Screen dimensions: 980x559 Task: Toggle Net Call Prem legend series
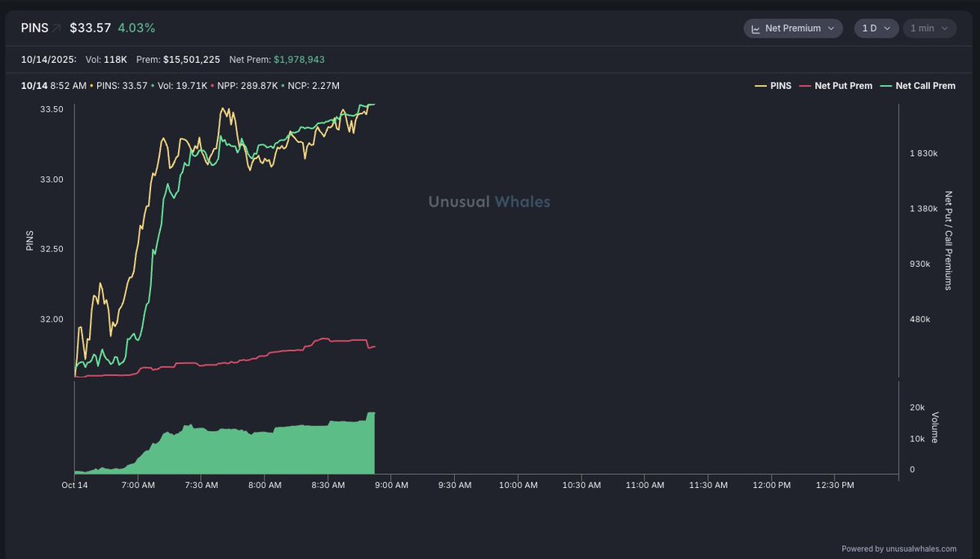click(924, 86)
